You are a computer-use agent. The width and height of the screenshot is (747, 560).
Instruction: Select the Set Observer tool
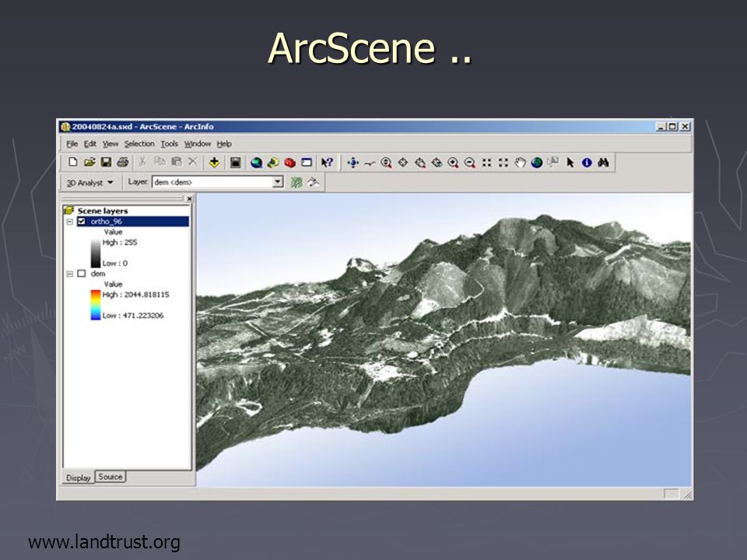(x=437, y=163)
